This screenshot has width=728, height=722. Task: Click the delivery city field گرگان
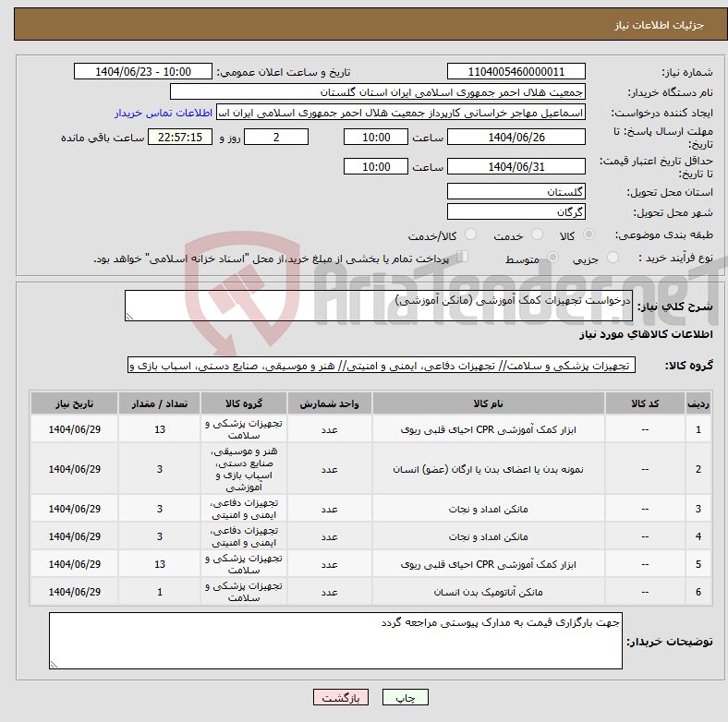click(516, 211)
